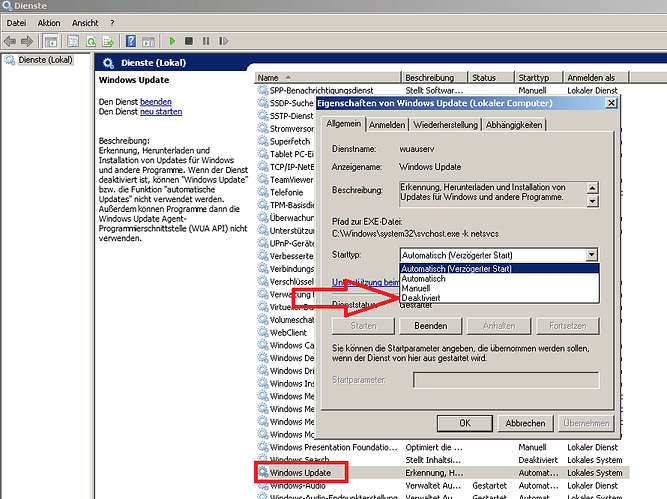Click the gear icon beside the UPnP-Gerätehost row

(262, 243)
